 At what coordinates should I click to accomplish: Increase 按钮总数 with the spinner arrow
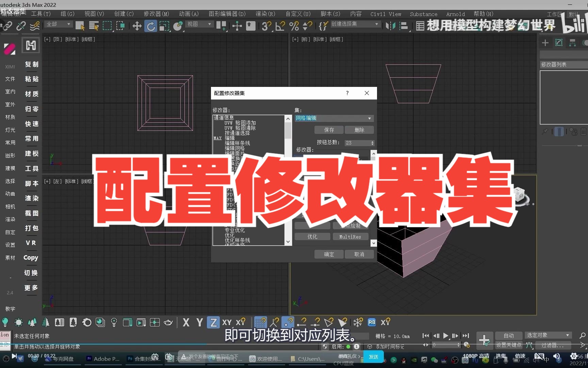click(372, 141)
